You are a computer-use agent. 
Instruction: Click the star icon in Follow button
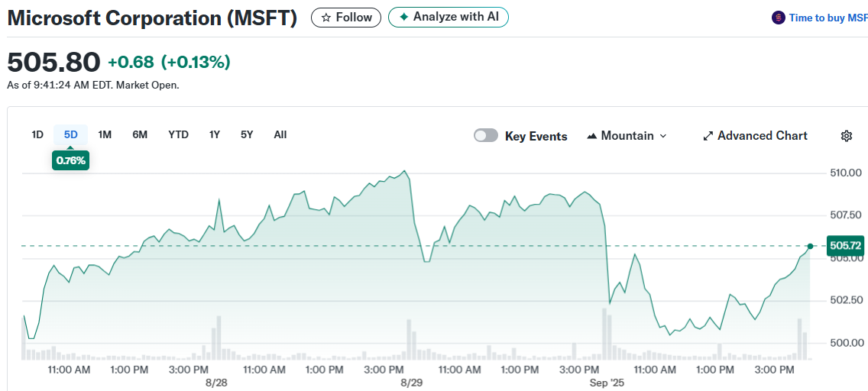coord(326,18)
